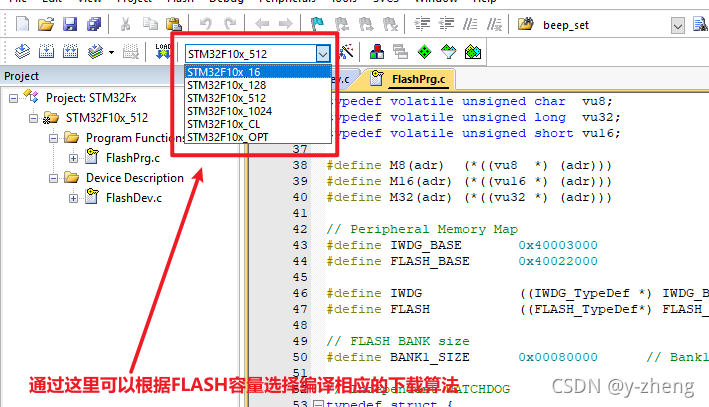709x407 pixels.
Task: Open Manage Run-Time Environment green diamond
Action: 424,52
